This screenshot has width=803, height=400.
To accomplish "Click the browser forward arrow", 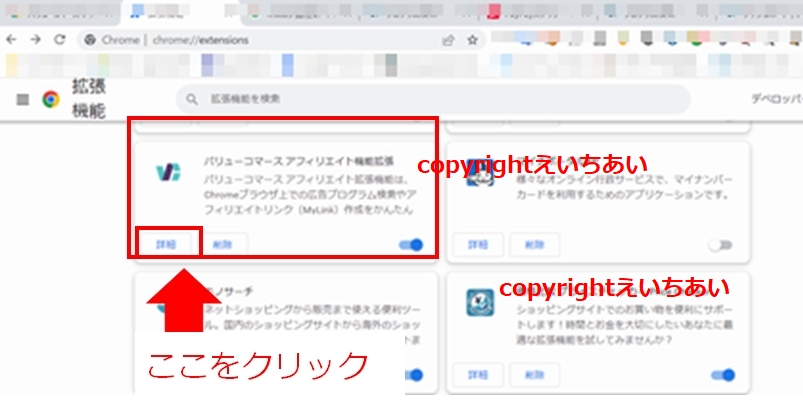I will (35, 40).
